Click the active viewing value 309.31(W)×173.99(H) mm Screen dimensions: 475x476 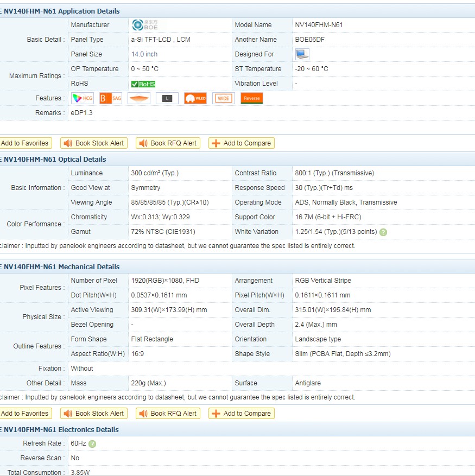pos(169,310)
